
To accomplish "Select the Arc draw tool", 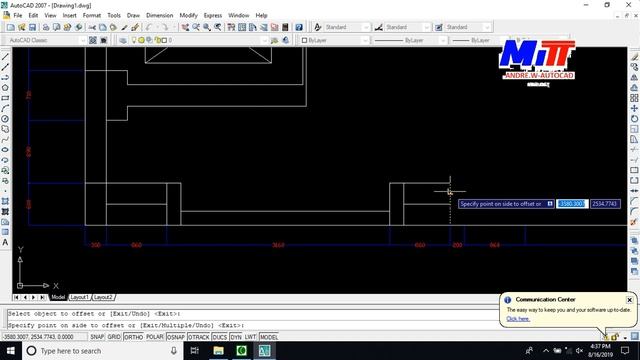I will tap(5, 109).
